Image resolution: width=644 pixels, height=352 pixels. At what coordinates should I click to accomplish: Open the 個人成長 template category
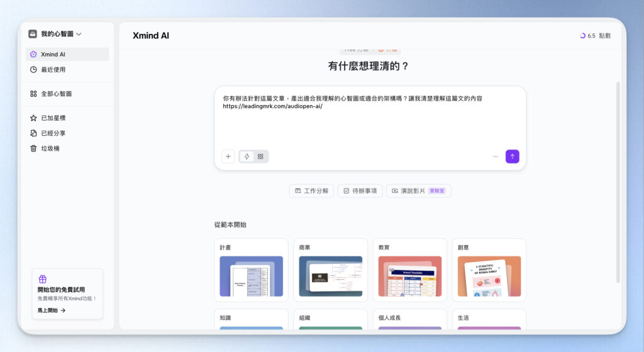click(410, 319)
